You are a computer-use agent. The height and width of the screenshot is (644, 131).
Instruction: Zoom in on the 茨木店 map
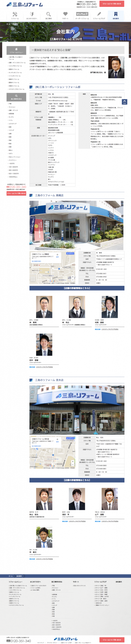pyautogui.click(x=73, y=462)
